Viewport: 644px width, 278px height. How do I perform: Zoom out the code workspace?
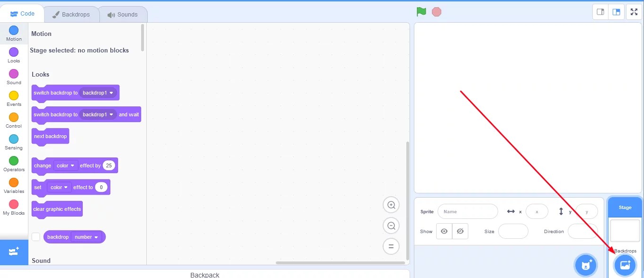(x=391, y=226)
